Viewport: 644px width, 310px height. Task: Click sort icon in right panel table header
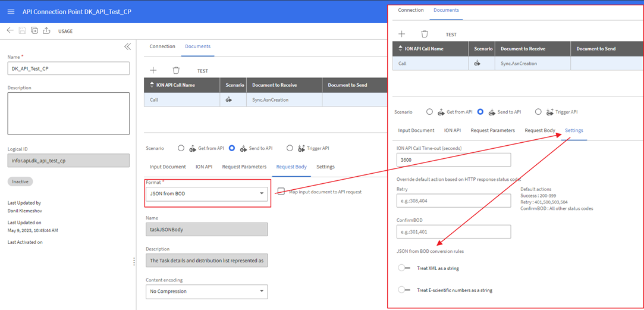(x=400, y=49)
